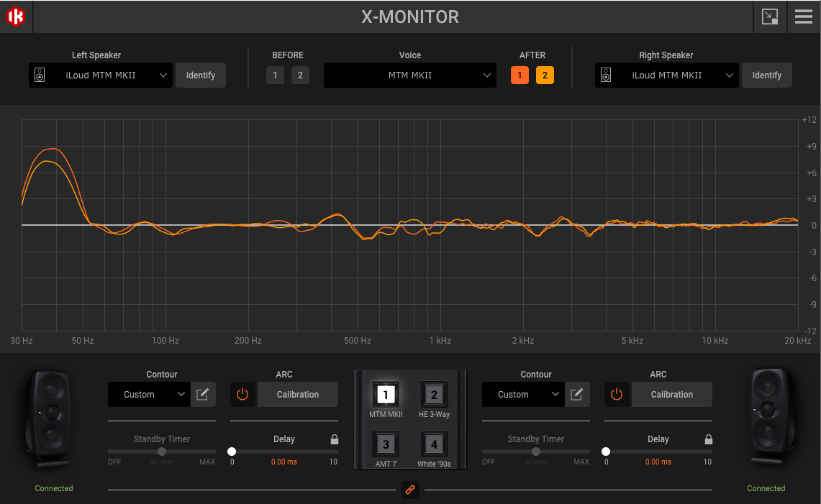Viewport: 821px width, 504px height.
Task: Click the AFTER label
Action: tap(532, 55)
